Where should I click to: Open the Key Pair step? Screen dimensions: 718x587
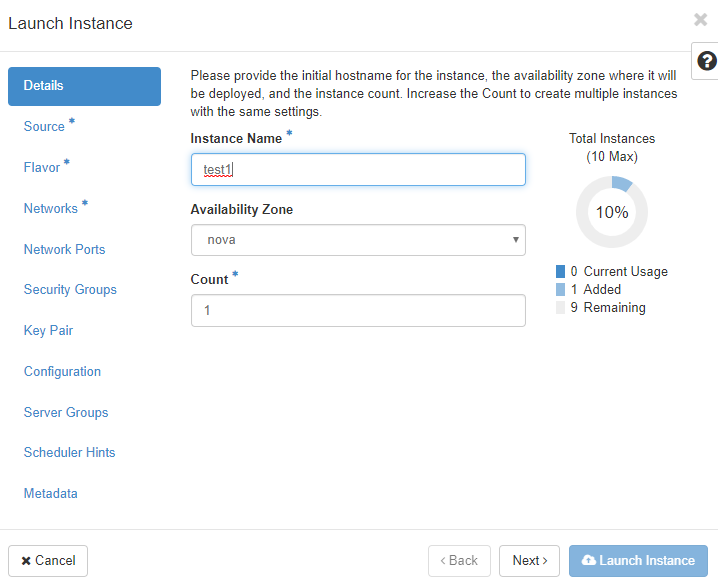[x=48, y=330]
